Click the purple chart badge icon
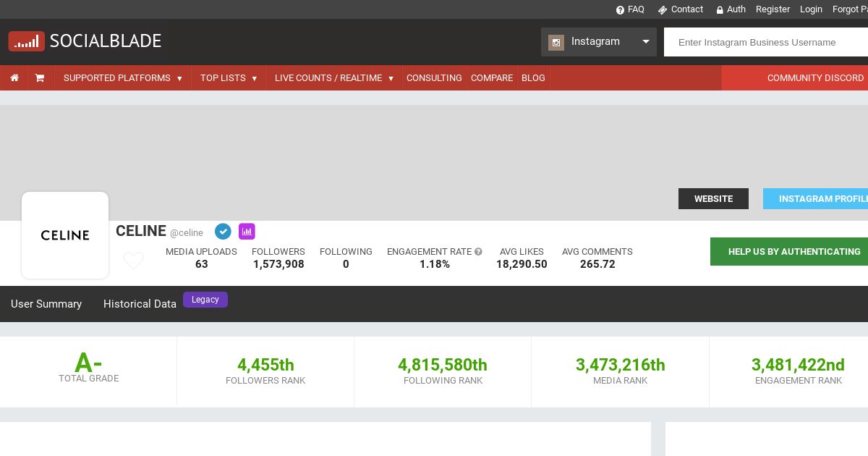Screen dimensions: 868x456 click(x=247, y=232)
